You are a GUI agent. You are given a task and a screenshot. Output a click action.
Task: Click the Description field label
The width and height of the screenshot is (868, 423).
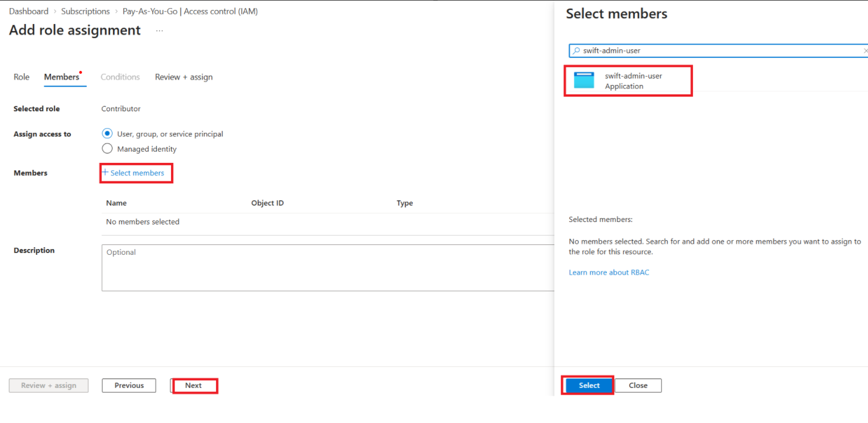tap(34, 251)
